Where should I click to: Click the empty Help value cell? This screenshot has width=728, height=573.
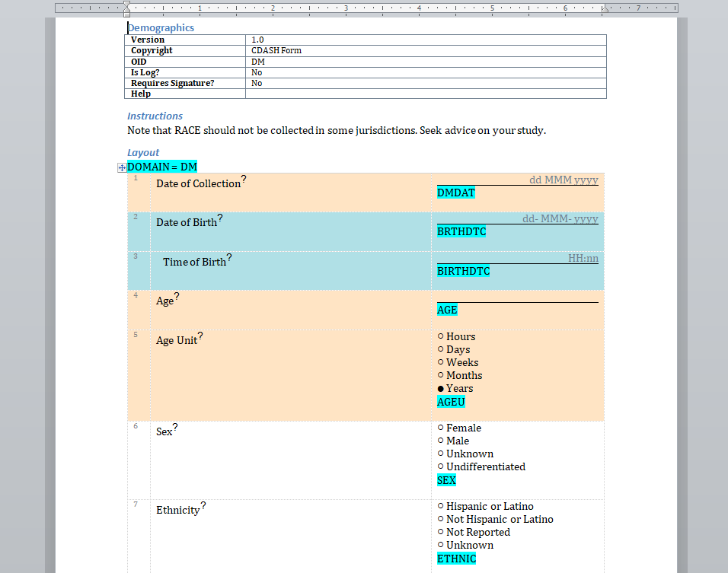coord(426,94)
